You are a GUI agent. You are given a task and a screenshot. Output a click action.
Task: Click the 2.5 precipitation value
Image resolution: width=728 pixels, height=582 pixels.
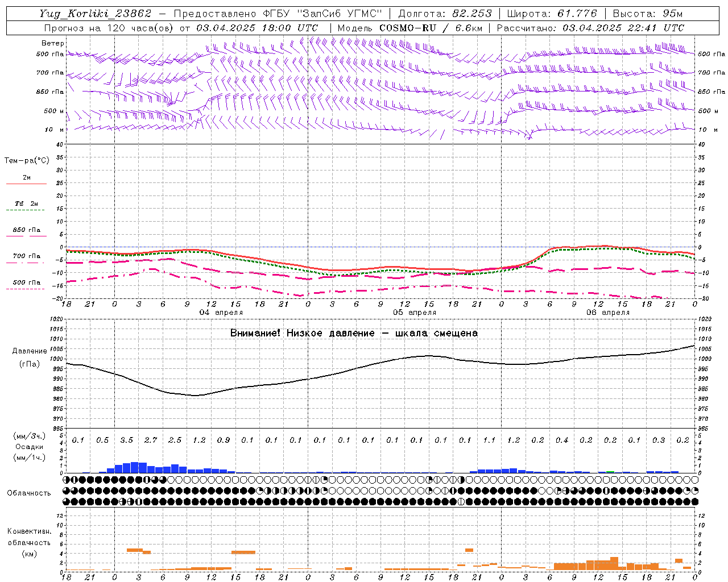(175, 440)
